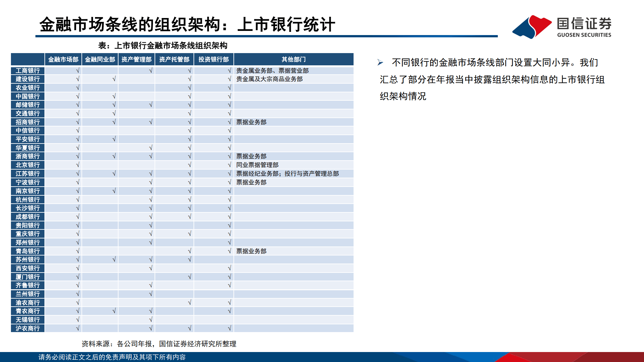
Task: Click the 其他部门 column header
Action: pos(294,60)
